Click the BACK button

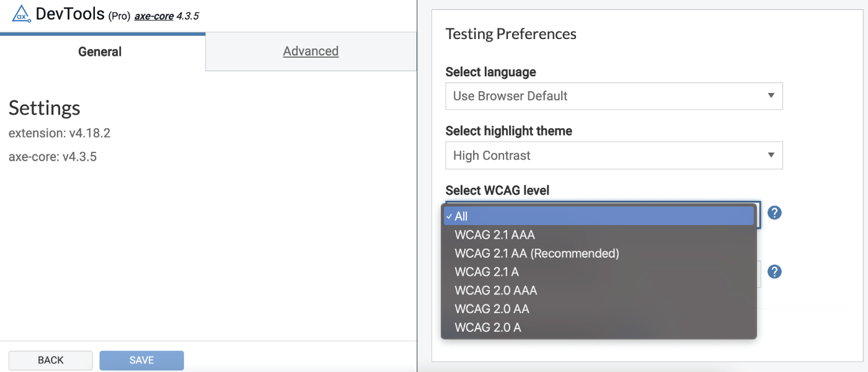(x=50, y=360)
